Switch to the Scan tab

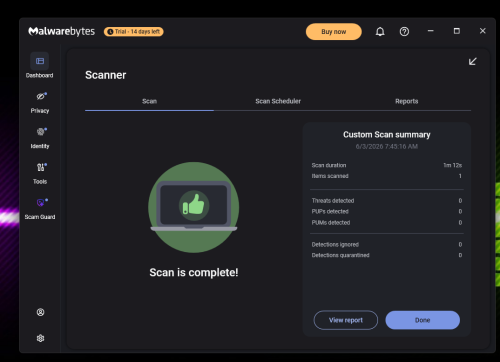149,101
